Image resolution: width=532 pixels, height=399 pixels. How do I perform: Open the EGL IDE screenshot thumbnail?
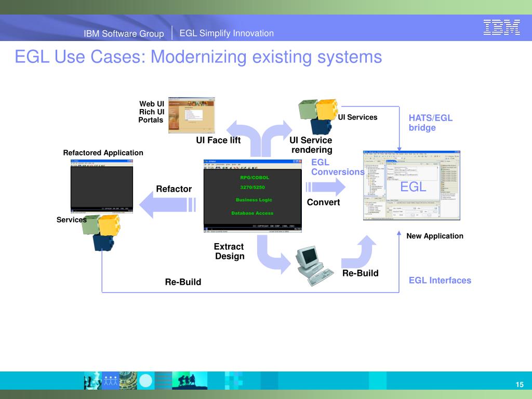pyautogui.click(x=411, y=185)
